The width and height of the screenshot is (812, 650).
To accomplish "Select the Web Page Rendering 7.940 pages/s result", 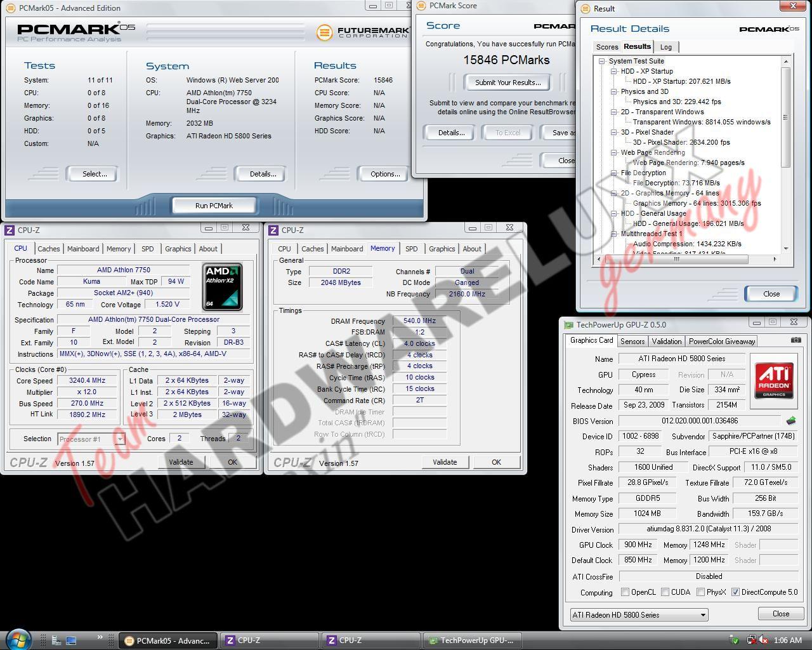I will (x=688, y=162).
